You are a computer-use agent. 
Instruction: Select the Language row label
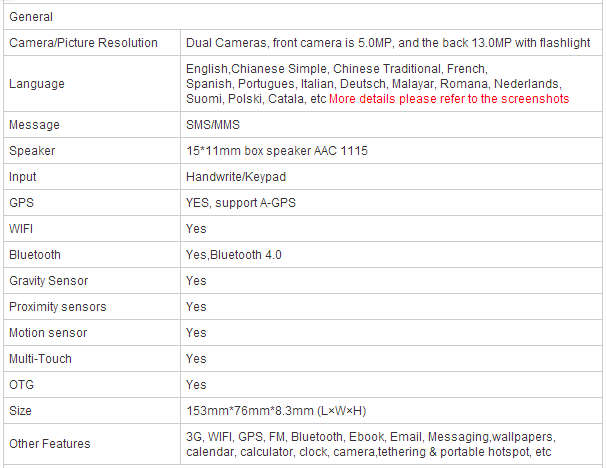point(37,84)
